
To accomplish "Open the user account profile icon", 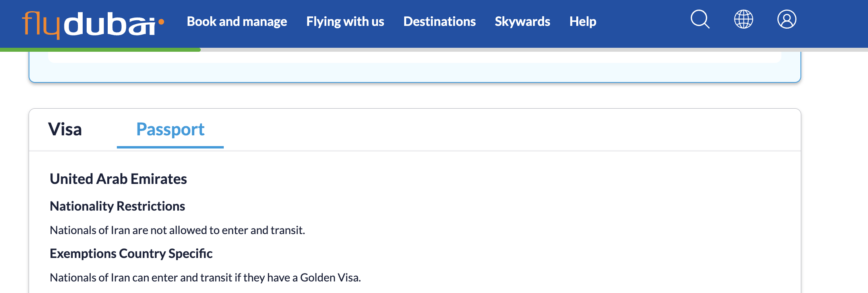I will click(787, 20).
